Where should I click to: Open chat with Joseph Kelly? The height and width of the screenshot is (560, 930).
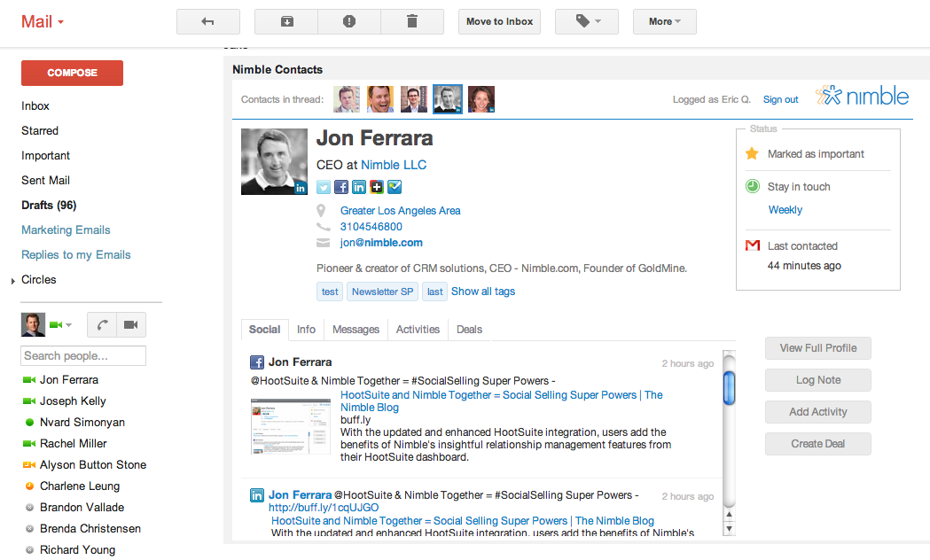tap(73, 401)
